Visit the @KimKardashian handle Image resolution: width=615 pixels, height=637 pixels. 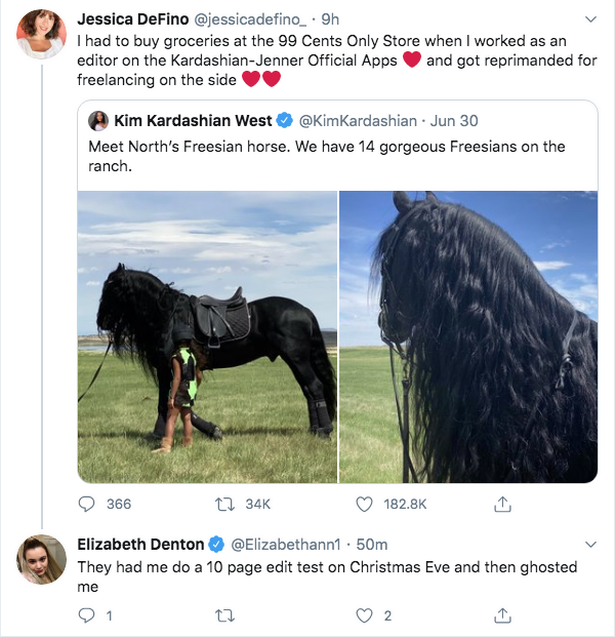(x=356, y=121)
